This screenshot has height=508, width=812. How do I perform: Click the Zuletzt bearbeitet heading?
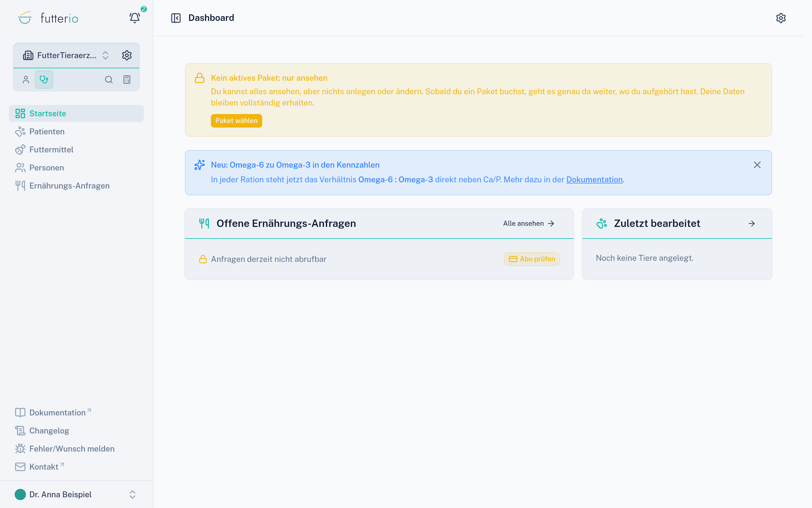point(657,224)
